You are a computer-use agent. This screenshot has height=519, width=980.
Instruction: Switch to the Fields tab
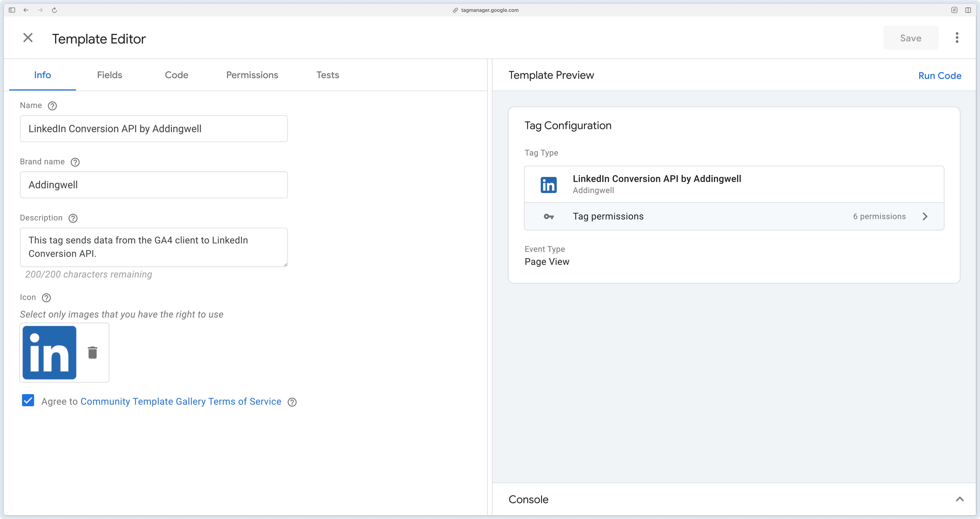point(109,75)
